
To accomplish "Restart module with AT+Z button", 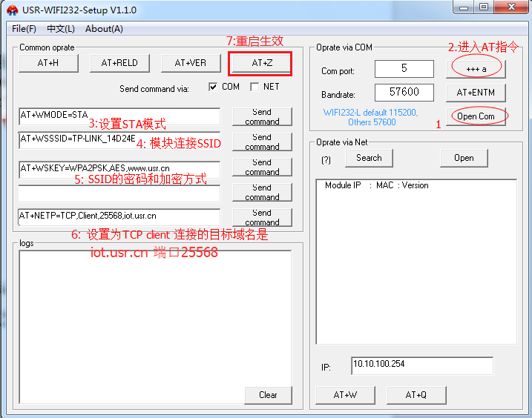I will point(261,63).
